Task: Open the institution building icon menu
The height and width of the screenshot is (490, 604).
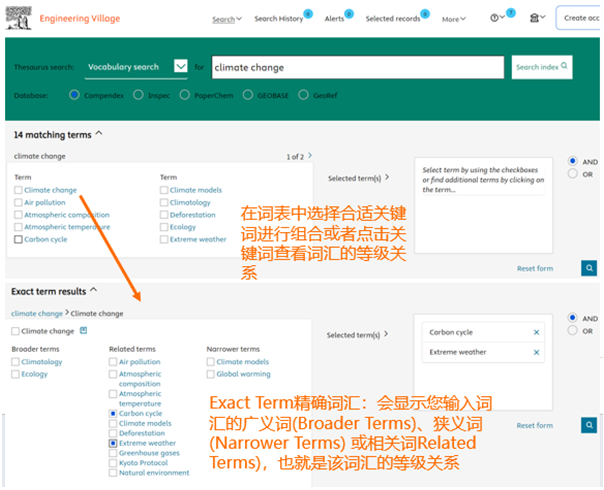Action: point(535,18)
